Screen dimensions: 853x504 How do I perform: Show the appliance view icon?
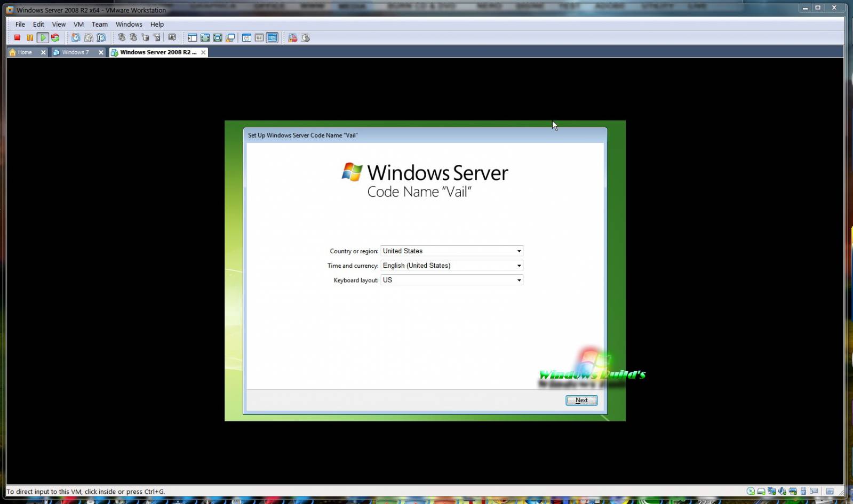259,38
